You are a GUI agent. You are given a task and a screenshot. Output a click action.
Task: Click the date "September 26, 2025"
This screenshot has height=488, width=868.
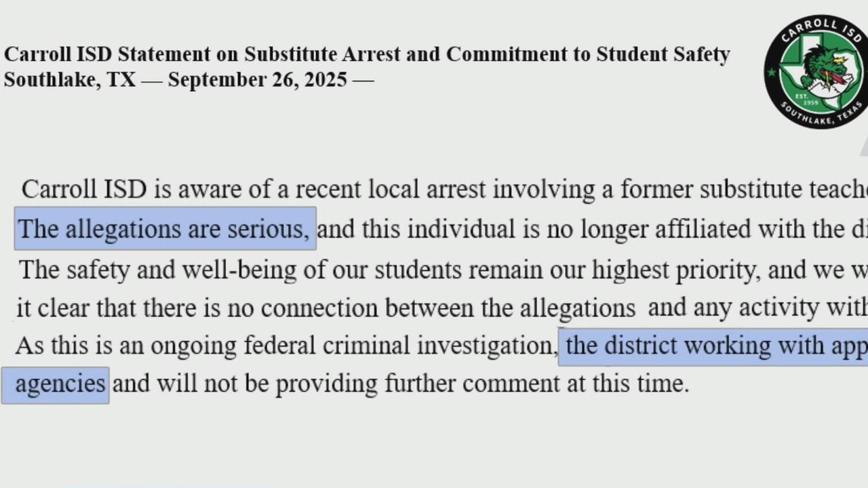tap(258, 80)
